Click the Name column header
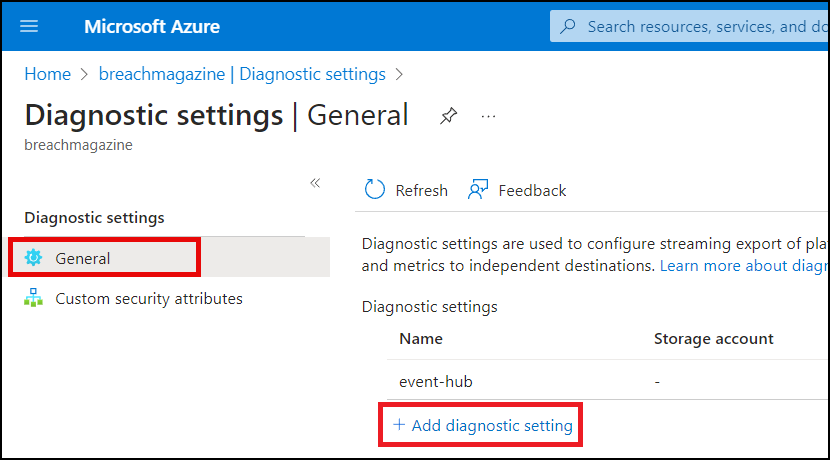 421,339
